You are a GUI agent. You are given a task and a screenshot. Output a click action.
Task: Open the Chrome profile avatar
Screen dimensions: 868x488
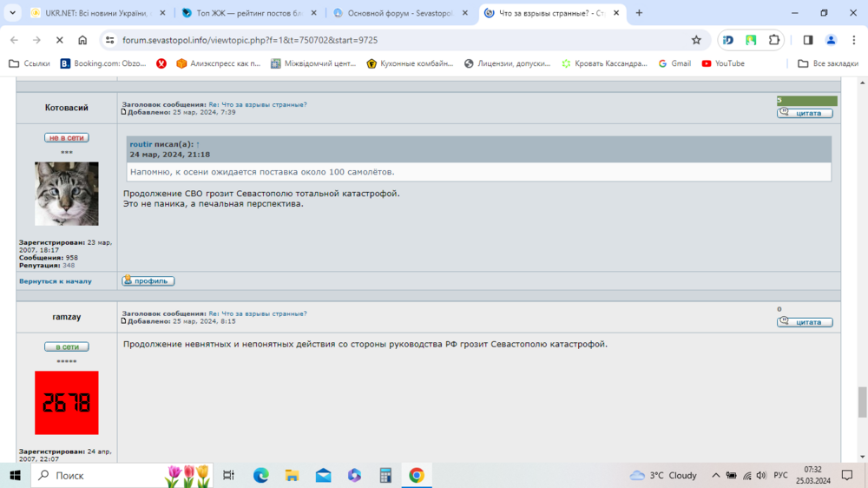831,40
